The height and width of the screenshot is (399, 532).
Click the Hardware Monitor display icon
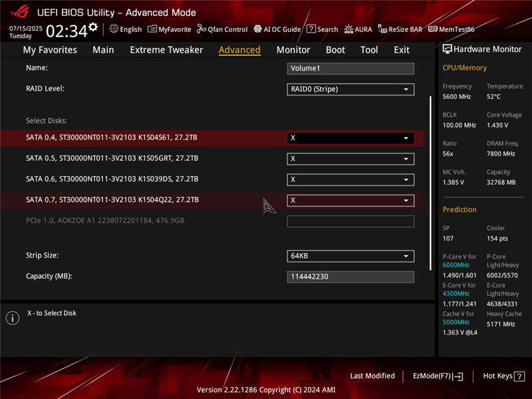coord(447,49)
